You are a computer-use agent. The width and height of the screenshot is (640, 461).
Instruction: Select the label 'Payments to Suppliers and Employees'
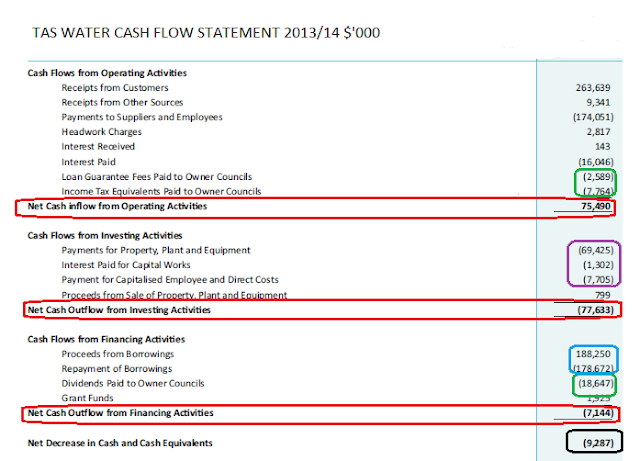coord(142,117)
